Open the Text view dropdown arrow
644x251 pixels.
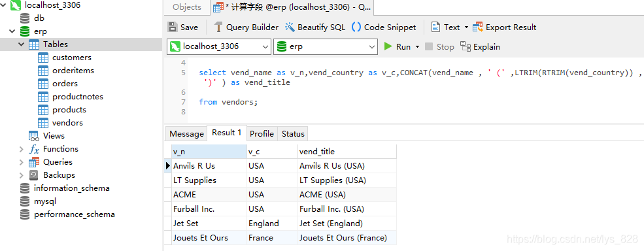point(466,27)
